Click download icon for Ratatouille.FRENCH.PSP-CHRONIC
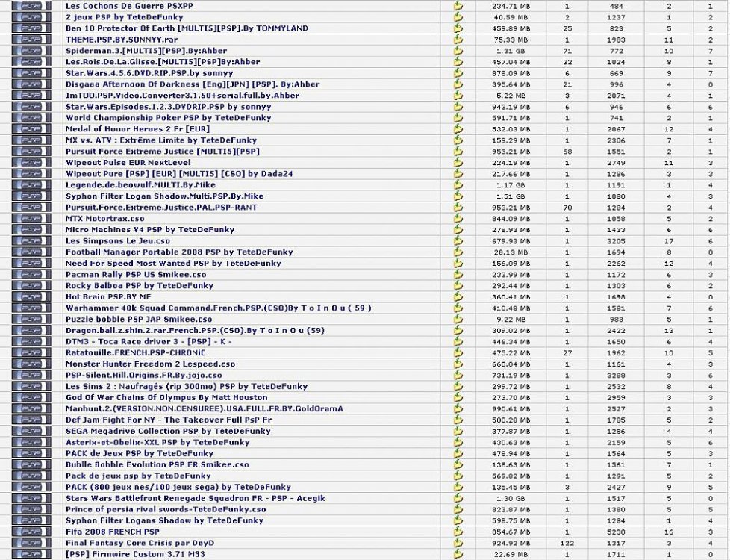 coord(458,353)
